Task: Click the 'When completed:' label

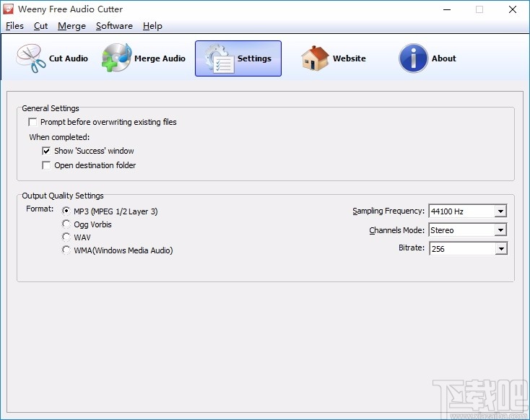Action: [x=59, y=137]
